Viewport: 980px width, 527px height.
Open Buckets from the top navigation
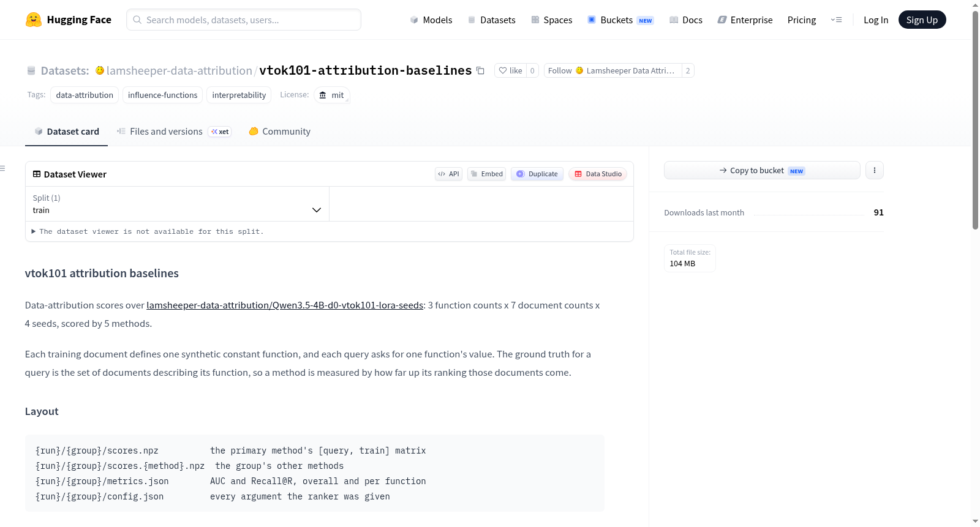click(x=620, y=20)
